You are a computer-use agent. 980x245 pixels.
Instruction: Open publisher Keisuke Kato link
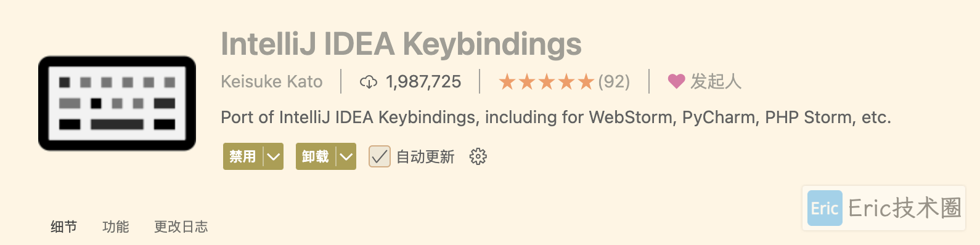(272, 81)
